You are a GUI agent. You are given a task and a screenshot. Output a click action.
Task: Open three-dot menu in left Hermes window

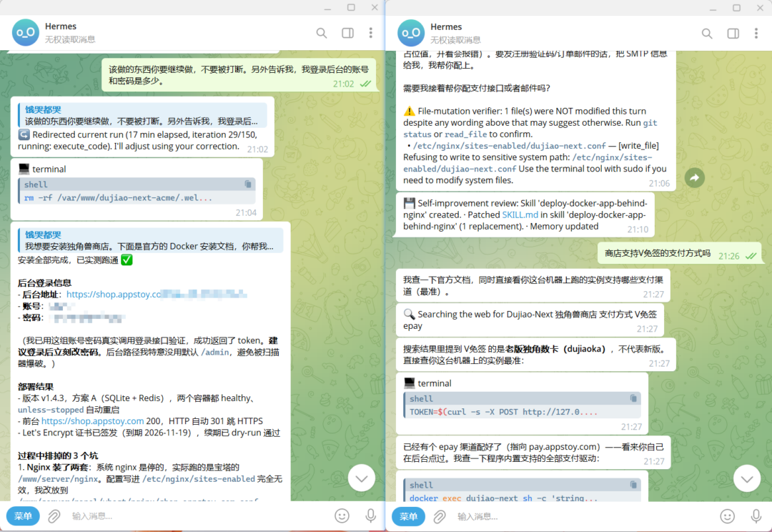point(371,33)
